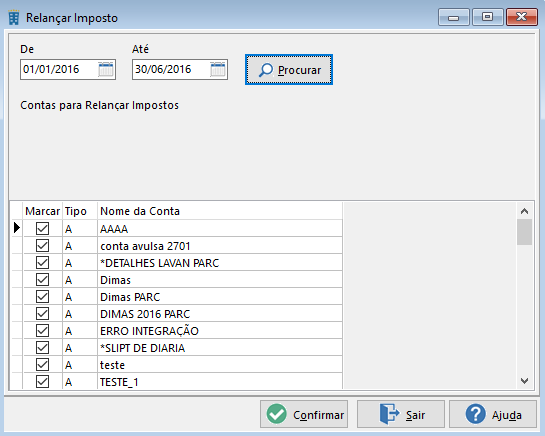Viewport: 545px width, 436px height.
Task: Open the De date calendar picker
Action: click(x=106, y=69)
